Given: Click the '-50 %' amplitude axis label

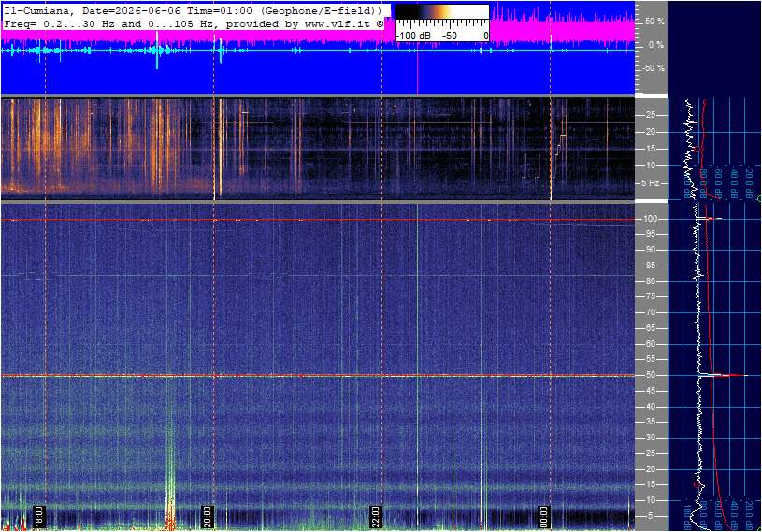Looking at the screenshot, I should tap(654, 68).
